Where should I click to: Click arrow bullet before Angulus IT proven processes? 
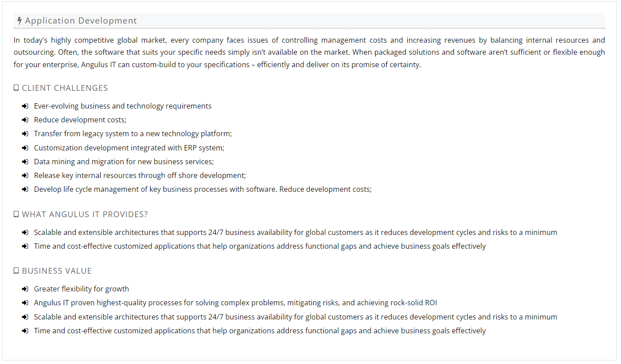click(25, 303)
